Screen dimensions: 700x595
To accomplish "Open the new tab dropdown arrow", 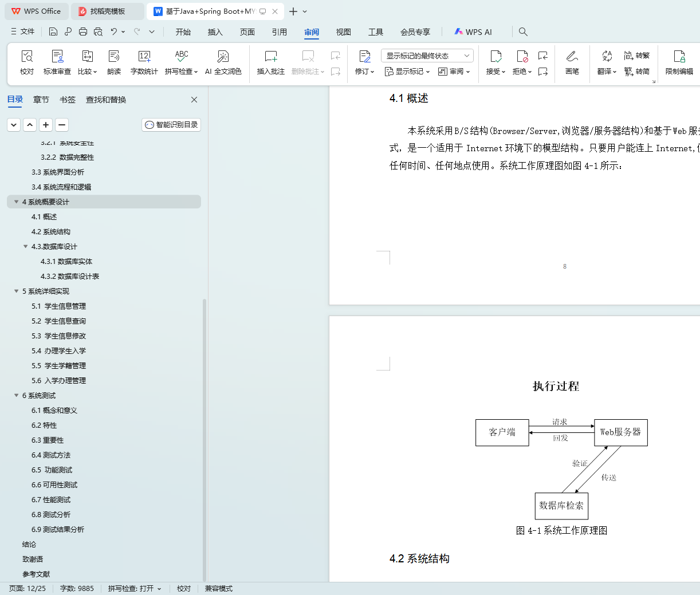I will [x=305, y=11].
